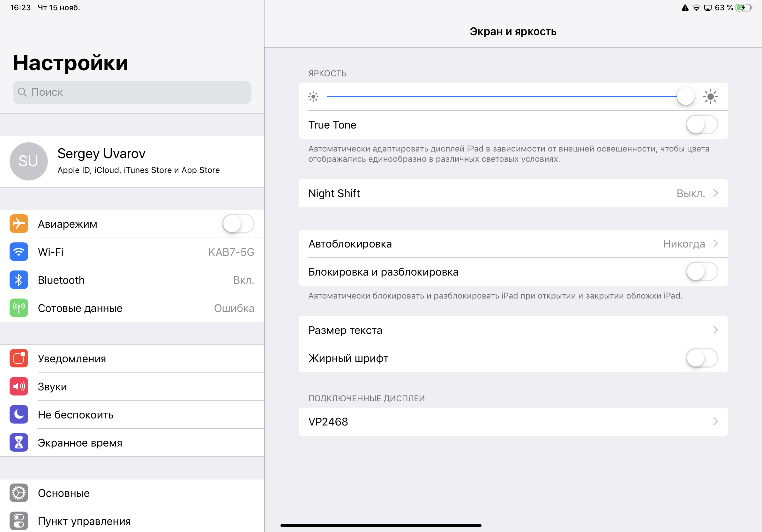Tap the Не беспокоить moon icon
This screenshot has height=532, width=762.
click(19, 415)
